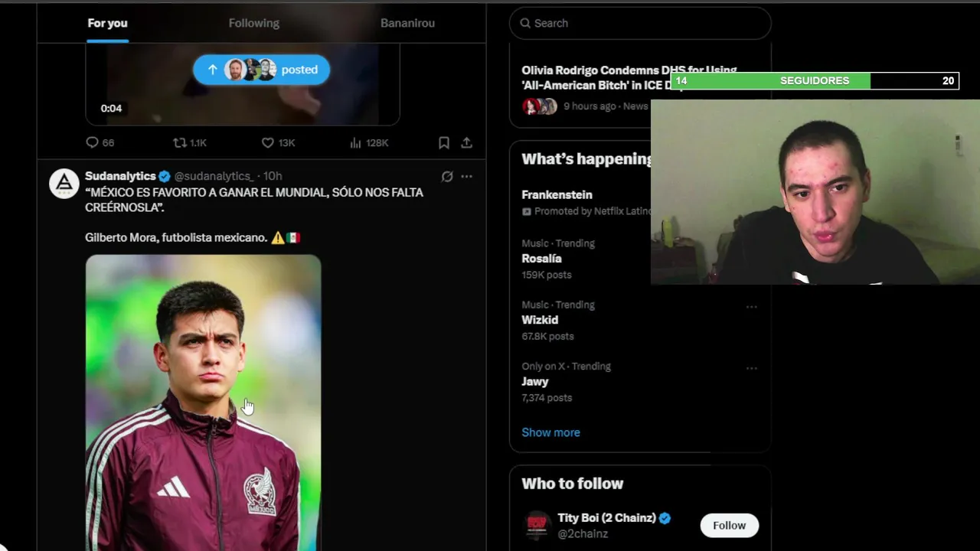Screen dimensions: 980x551
Task: Repost the post with 1.1K reposts
Action: [x=190, y=142]
